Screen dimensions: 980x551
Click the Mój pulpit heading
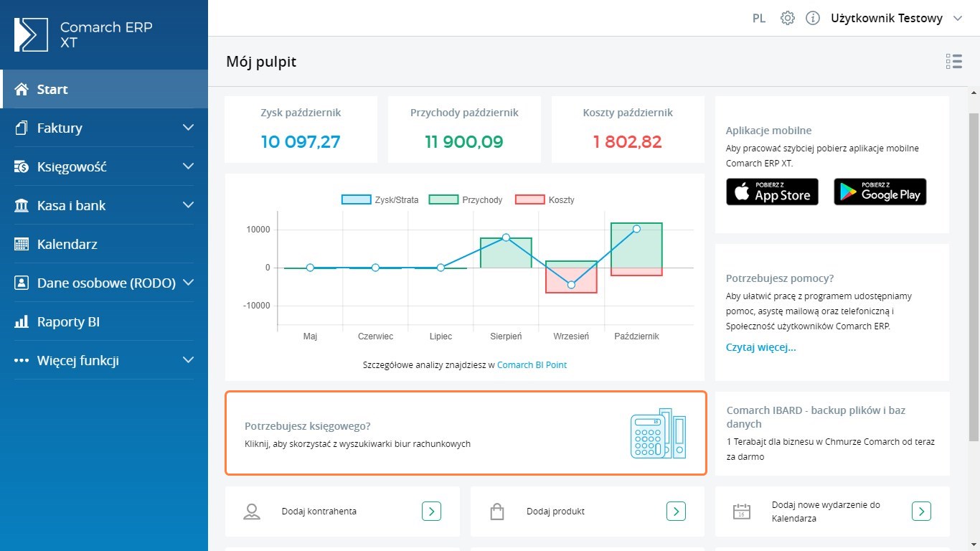261,62
